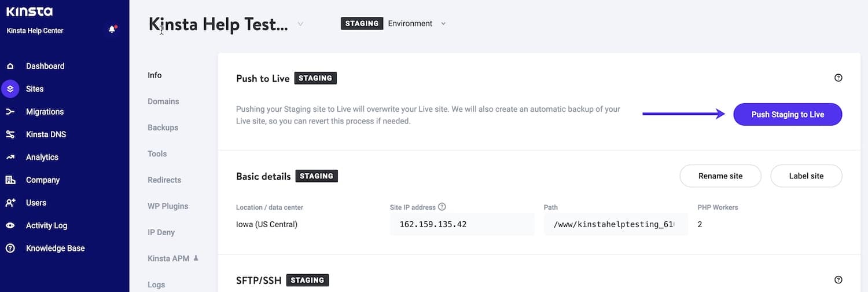Click the Dashboard home icon
868x292 pixels.
10,66
